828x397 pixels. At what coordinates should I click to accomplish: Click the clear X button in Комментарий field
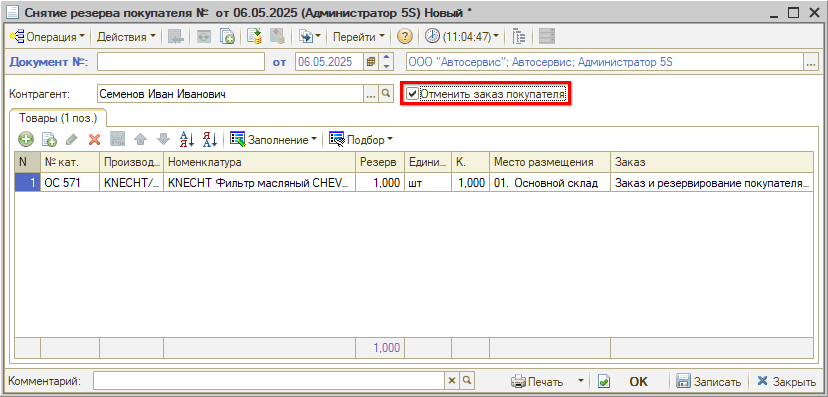[452, 381]
